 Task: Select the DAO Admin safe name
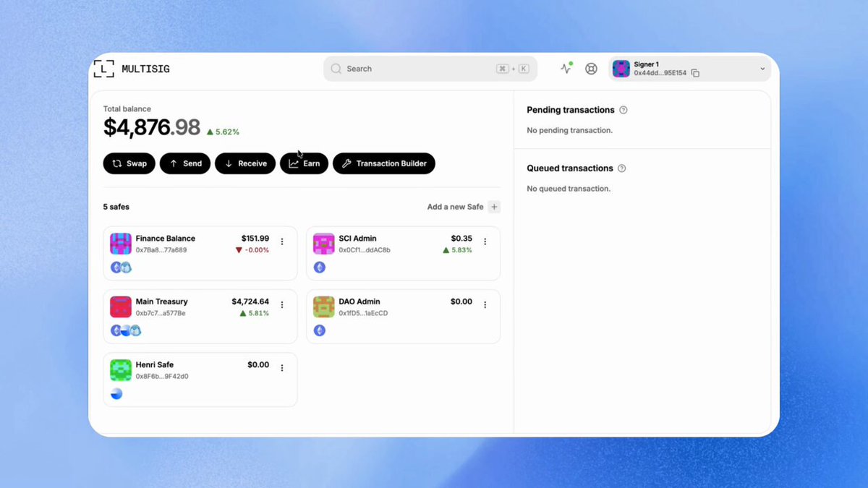pos(359,301)
